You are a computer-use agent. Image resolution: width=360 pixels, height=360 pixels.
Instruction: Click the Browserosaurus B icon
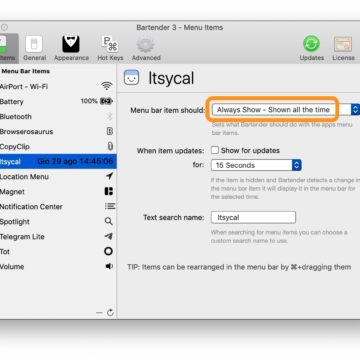point(110,131)
